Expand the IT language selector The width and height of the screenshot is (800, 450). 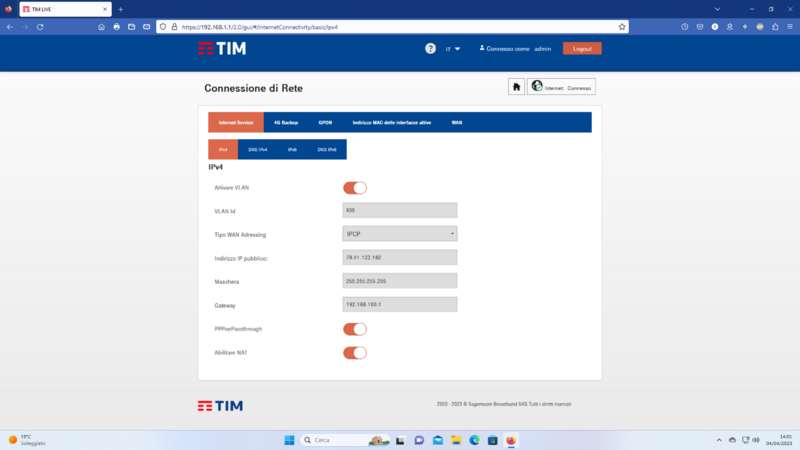point(453,48)
